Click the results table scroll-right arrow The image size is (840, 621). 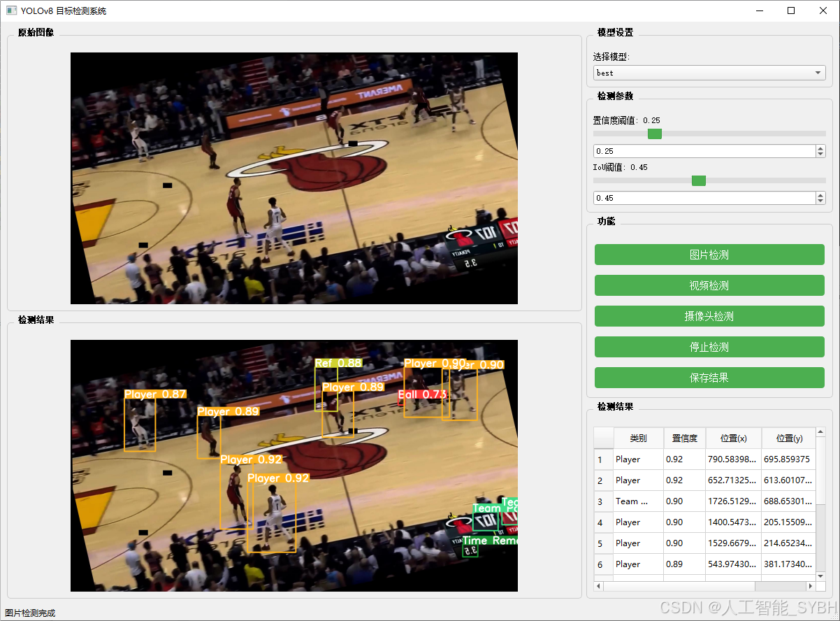[x=811, y=586]
